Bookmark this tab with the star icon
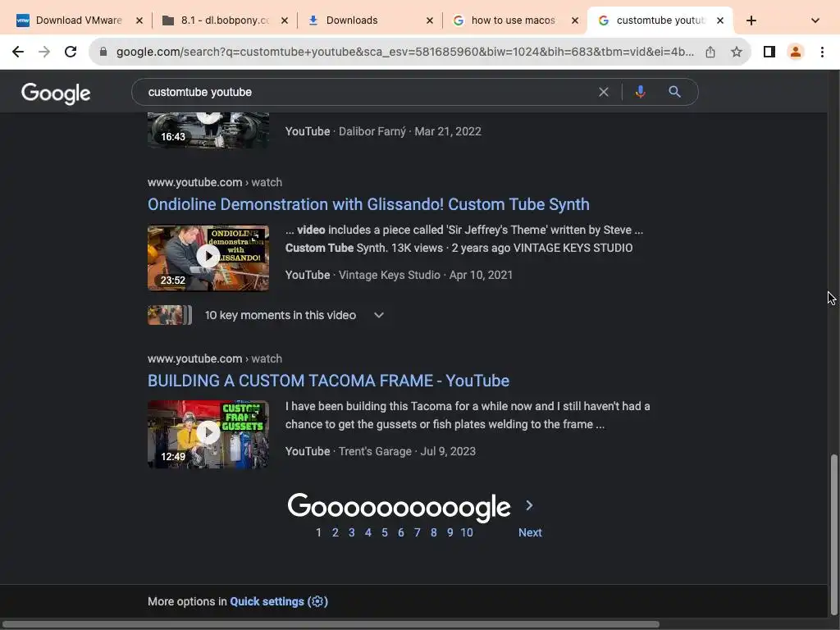The width and height of the screenshot is (840, 630). (x=737, y=52)
